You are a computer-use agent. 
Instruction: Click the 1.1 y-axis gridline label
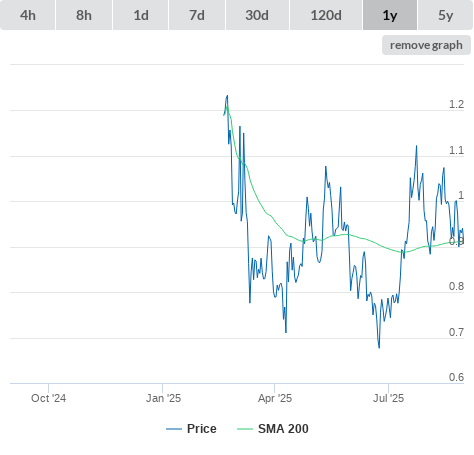click(456, 150)
